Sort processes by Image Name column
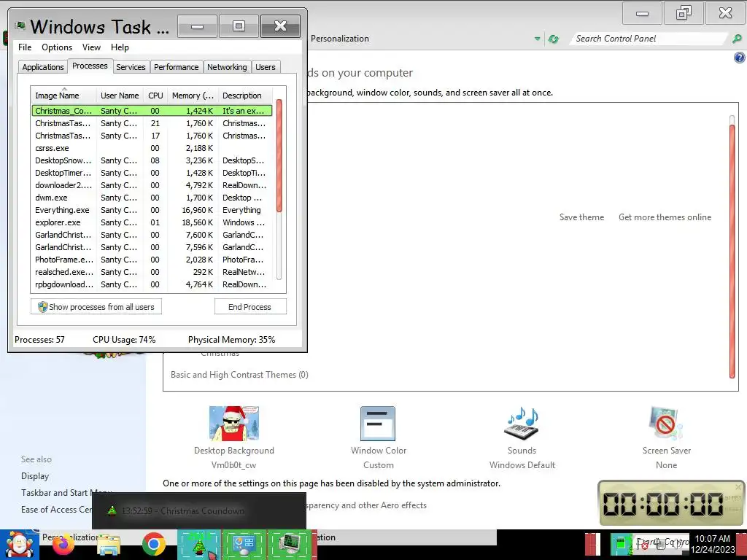This screenshot has width=747, height=560. coord(64,96)
